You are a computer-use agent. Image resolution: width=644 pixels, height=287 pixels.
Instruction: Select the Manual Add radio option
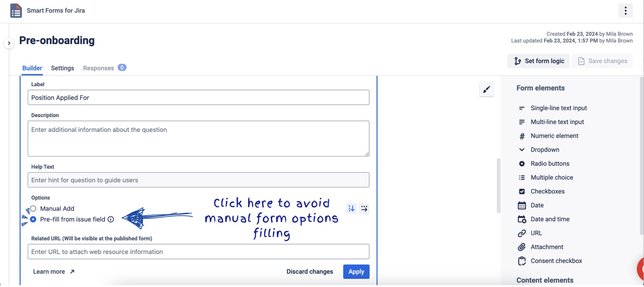(x=33, y=208)
